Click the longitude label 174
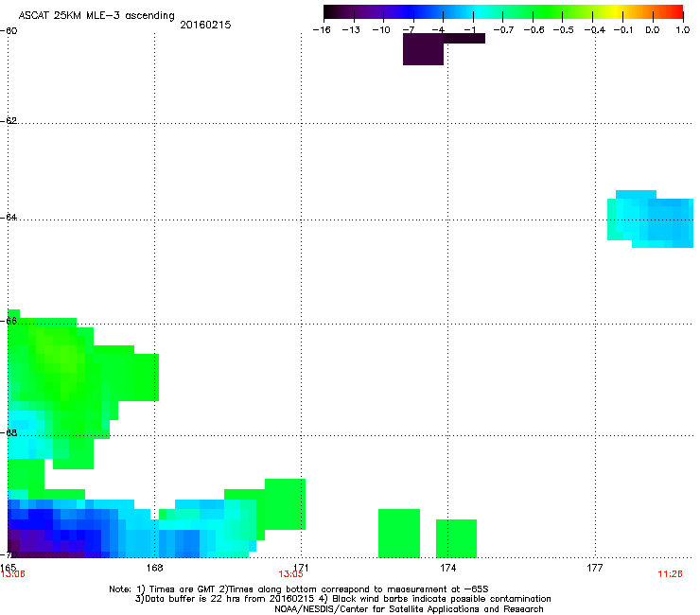This screenshot has height=615, width=700. click(x=447, y=568)
